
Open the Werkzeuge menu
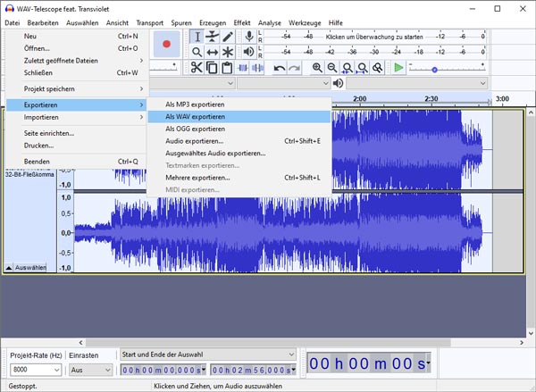305,23
